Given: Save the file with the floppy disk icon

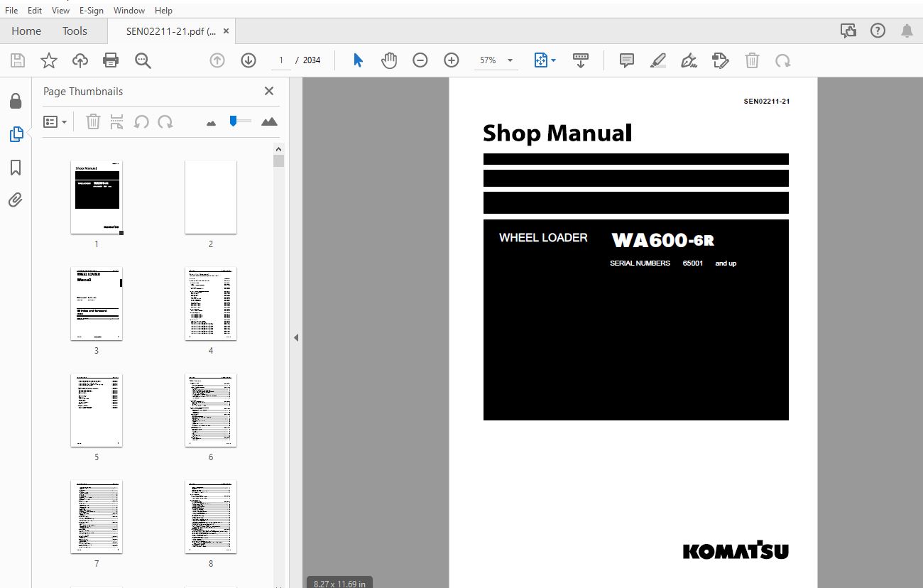Looking at the screenshot, I should (x=18, y=60).
